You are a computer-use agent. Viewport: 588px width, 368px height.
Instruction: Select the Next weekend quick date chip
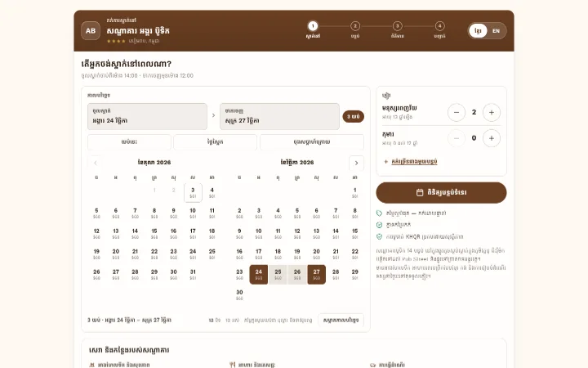tap(312, 142)
